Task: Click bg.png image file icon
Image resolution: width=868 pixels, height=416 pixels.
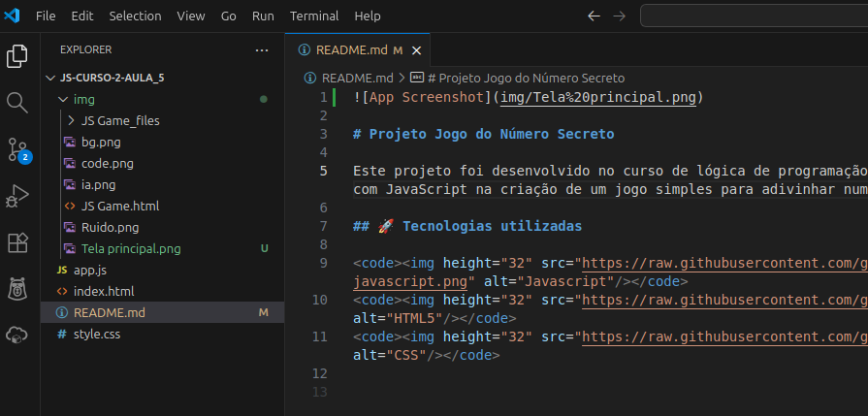Action: coord(70,143)
